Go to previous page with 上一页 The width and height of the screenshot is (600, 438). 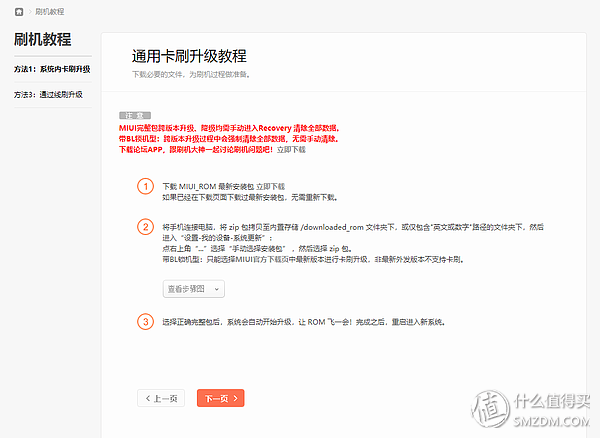(x=161, y=398)
